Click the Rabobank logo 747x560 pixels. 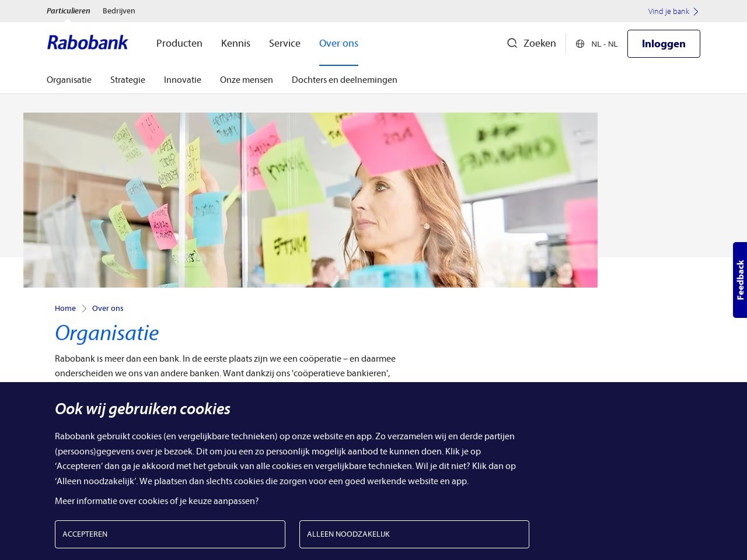coord(88,43)
